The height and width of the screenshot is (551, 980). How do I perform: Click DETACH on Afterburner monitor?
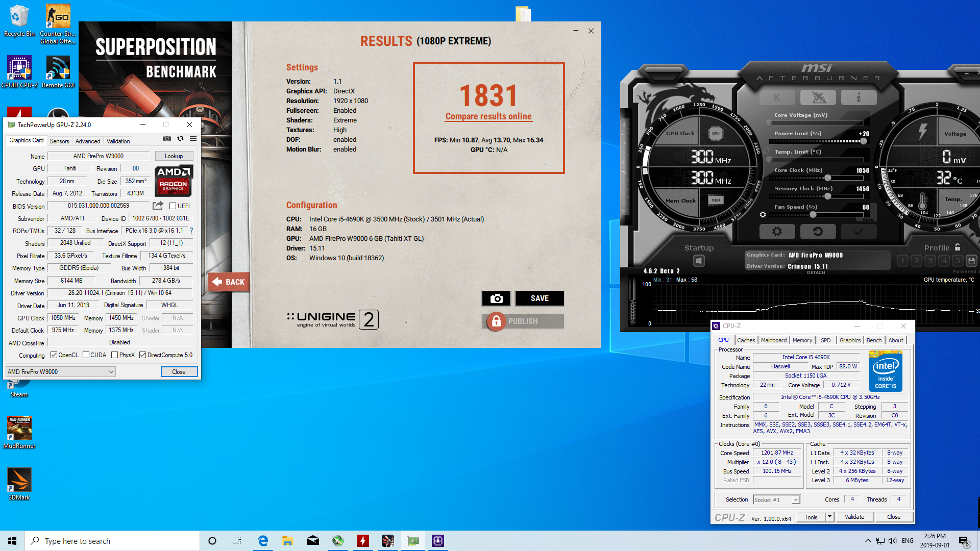tap(816, 272)
